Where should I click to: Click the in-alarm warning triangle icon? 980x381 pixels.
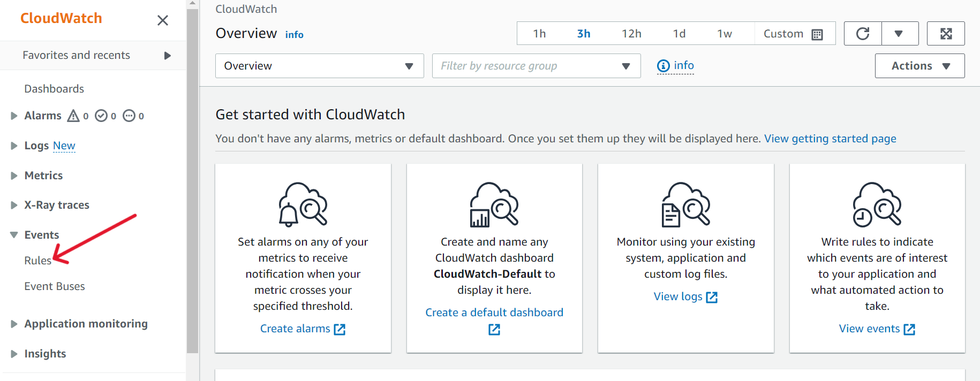pos(73,116)
